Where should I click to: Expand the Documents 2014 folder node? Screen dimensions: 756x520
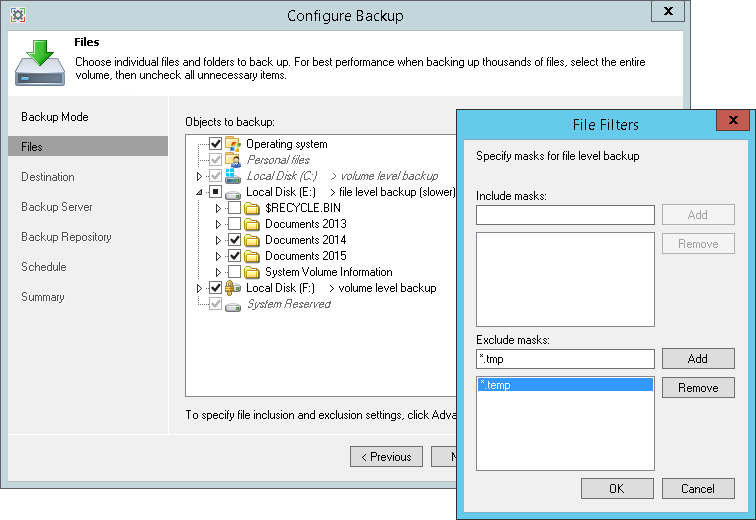pos(218,240)
